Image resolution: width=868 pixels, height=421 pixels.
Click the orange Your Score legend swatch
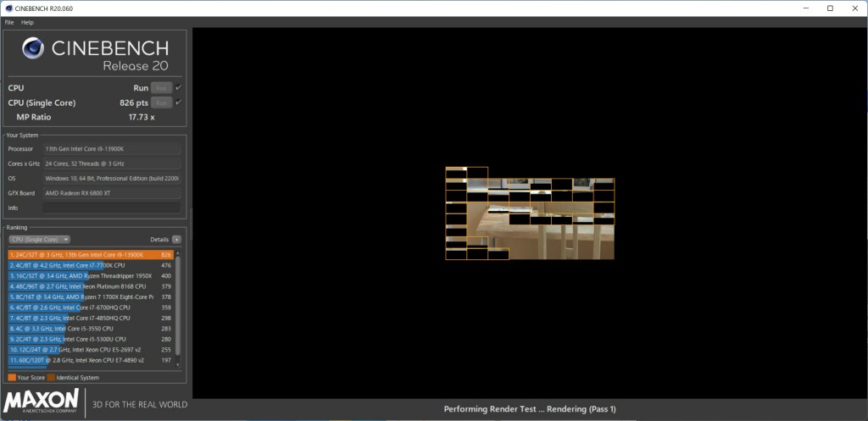(12, 378)
